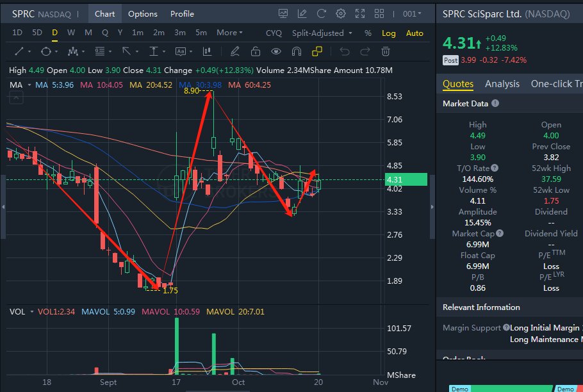The width and height of the screenshot is (583, 392).
Task: Select the weekly W period
Action: [71, 33]
